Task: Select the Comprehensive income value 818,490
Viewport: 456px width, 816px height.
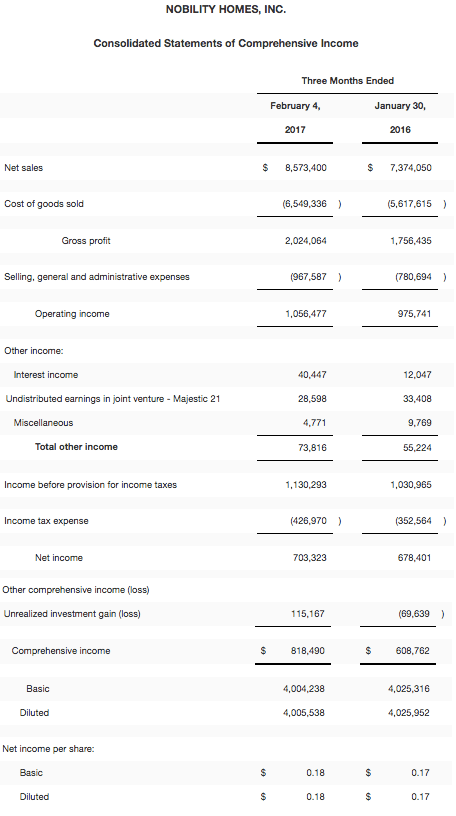Action: 308,651
